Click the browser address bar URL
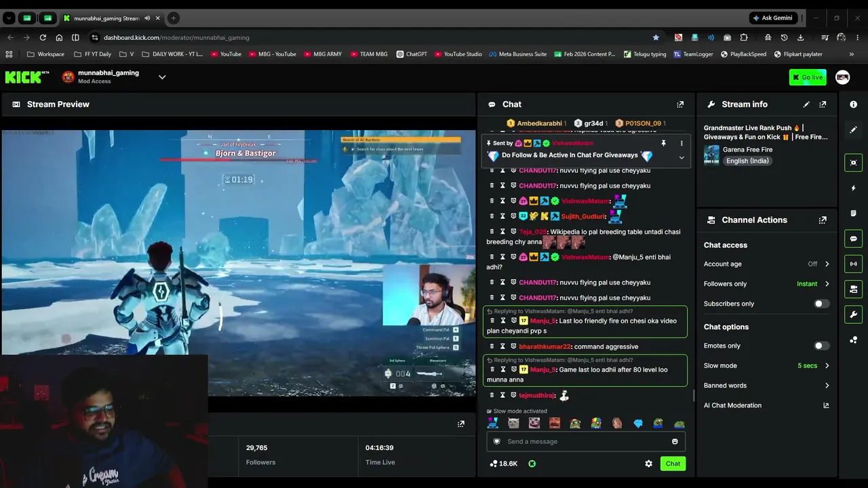Viewport: 868px width, 488px height. 176,37
